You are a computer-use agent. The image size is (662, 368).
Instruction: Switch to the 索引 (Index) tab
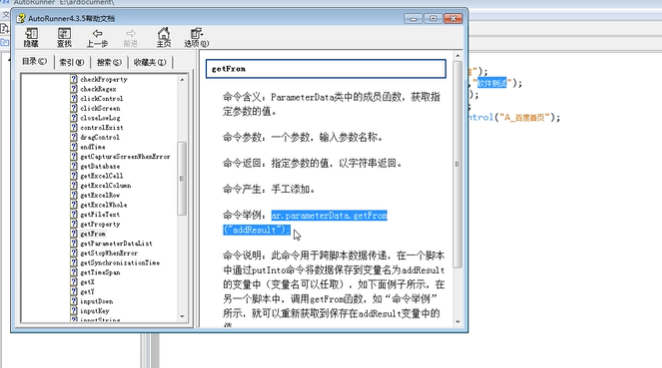click(72, 62)
